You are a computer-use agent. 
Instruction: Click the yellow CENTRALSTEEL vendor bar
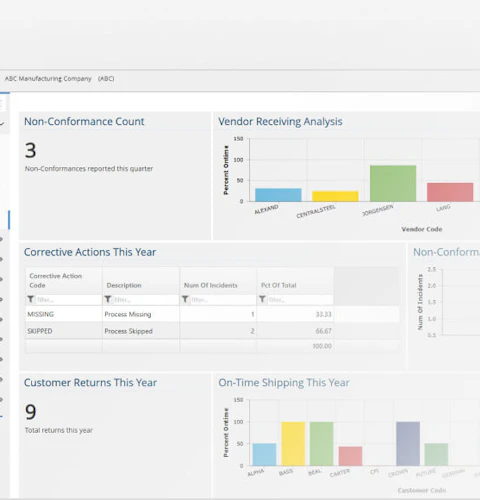click(335, 196)
